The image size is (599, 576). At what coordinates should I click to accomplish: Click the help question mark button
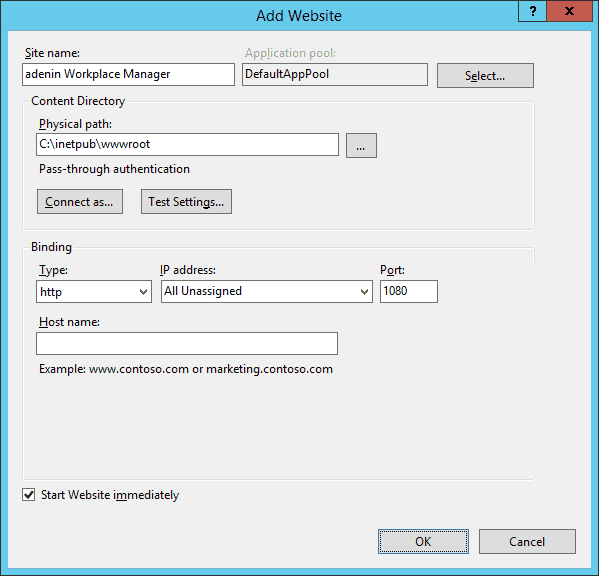pyautogui.click(x=533, y=11)
